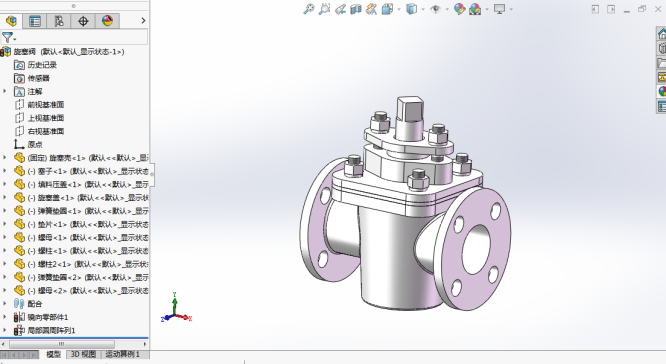Click the chevron to show more manager tabs
Image resolution: width=666 pixels, height=364 pixels.
point(143,20)
